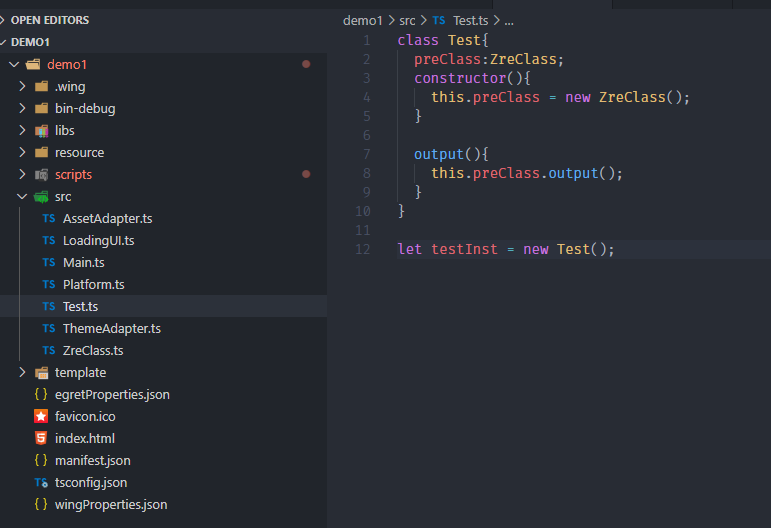Click TS icon beside Test.ts in explorer
This screenshot has width=771, height=528.
pyautogui.click(x=49, y=306)
